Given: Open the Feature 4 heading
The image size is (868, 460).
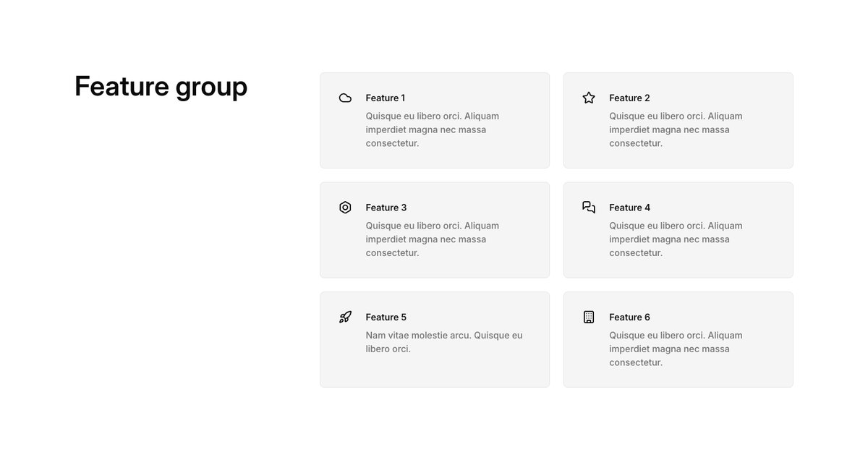Looking at the screenshot, I should click(x=629, y=208).
